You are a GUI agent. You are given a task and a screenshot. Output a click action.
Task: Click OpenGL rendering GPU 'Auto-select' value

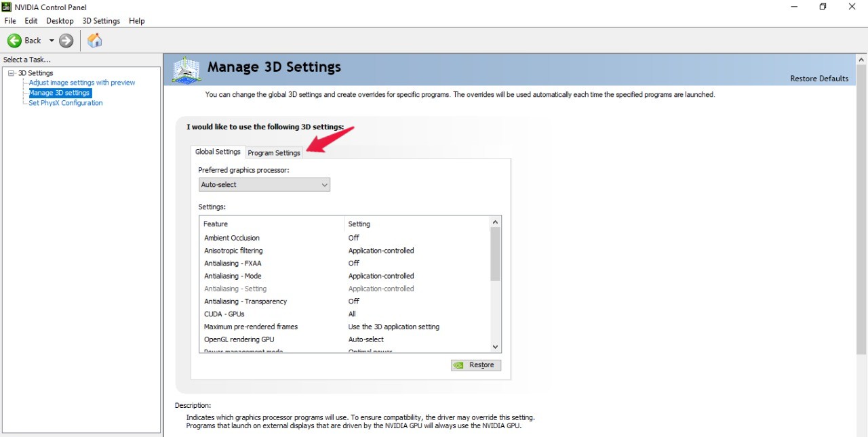366,339
